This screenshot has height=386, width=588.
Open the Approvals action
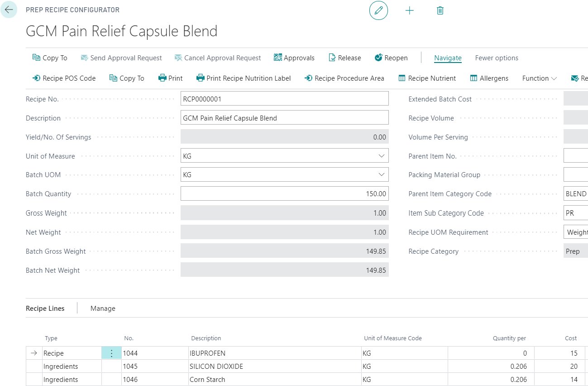[294, 58]
